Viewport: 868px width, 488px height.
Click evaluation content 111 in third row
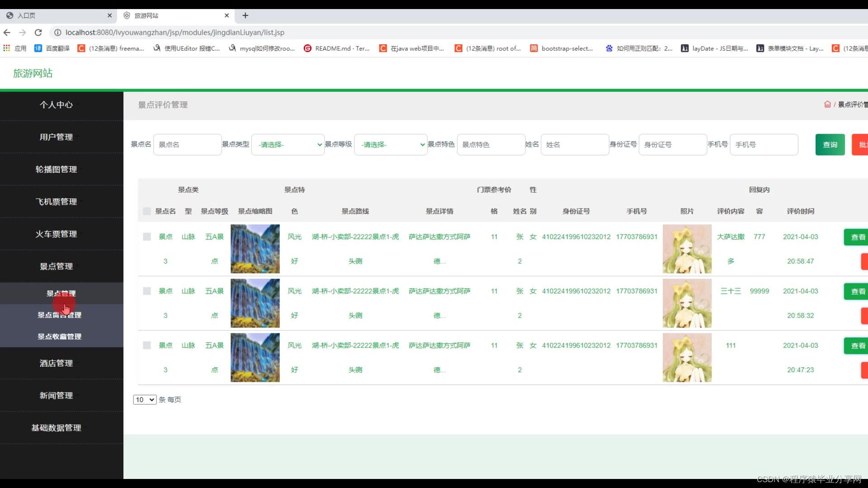pyautogui.click(x=731, y=345)
